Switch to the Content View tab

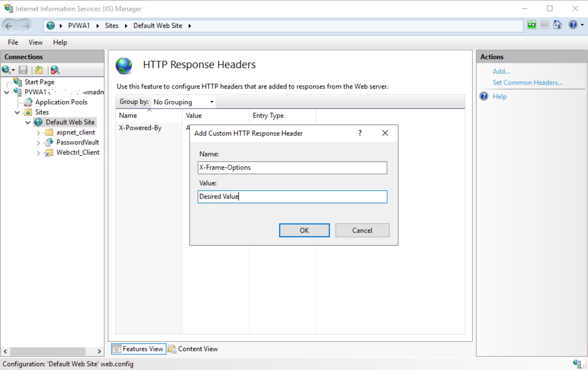(193, 349)
